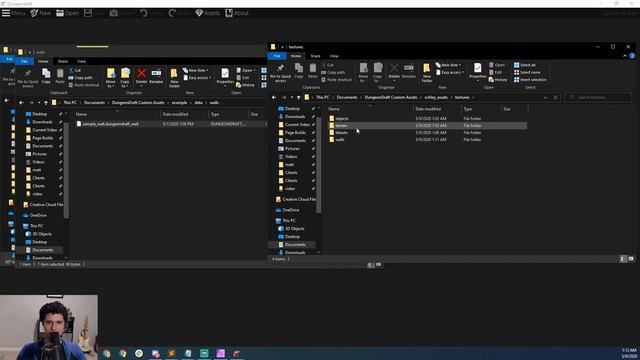640x360 pixels.
Task: Click Cut in the walls window ribbon
Action: coord(75,70)
